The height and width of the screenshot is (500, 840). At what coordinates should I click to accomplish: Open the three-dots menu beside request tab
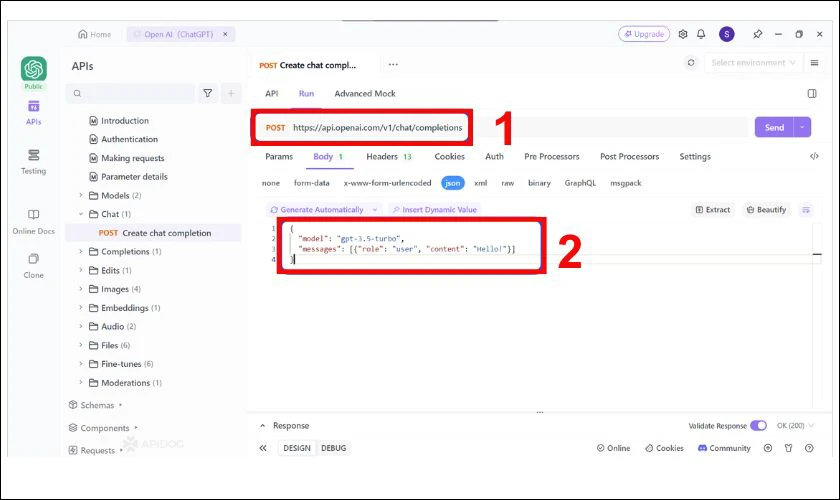393,65
